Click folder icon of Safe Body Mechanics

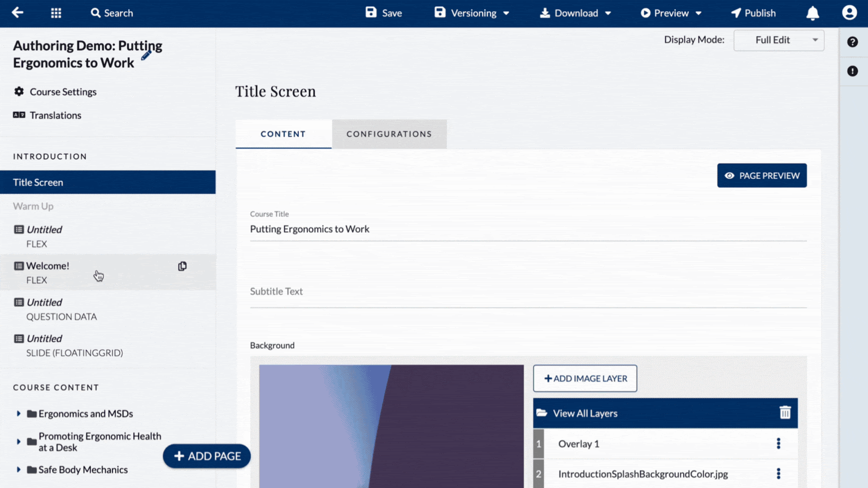coord(32,470)
